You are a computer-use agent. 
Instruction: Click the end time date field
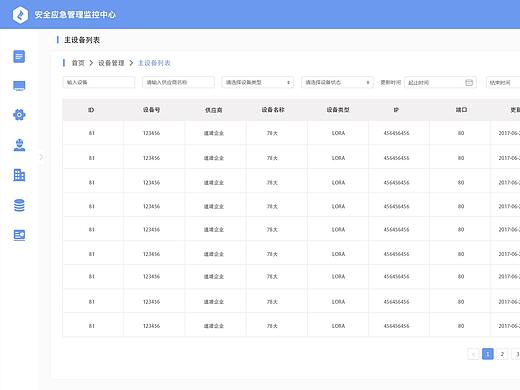503,82
